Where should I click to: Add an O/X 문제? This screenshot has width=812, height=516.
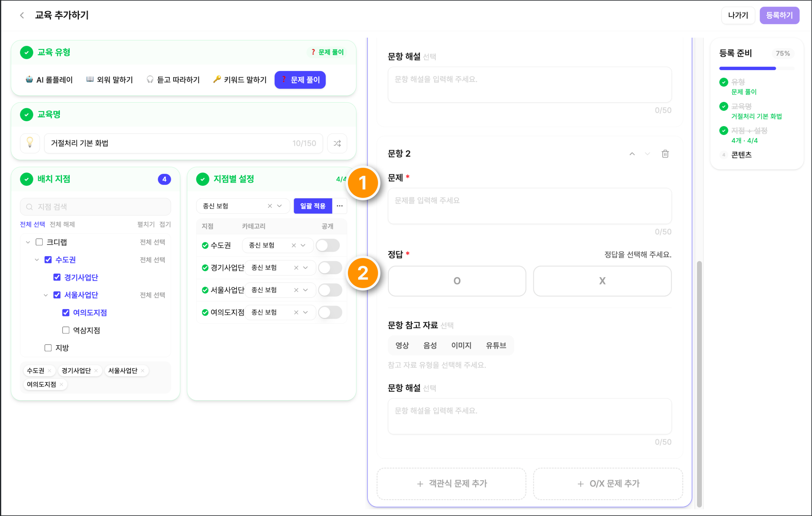tap(608, 484)
